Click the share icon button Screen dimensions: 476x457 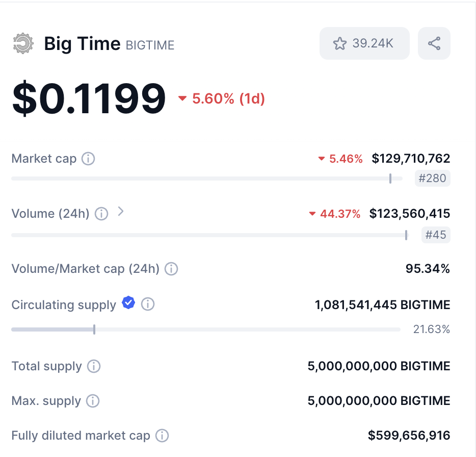click(x=434, y=43)
